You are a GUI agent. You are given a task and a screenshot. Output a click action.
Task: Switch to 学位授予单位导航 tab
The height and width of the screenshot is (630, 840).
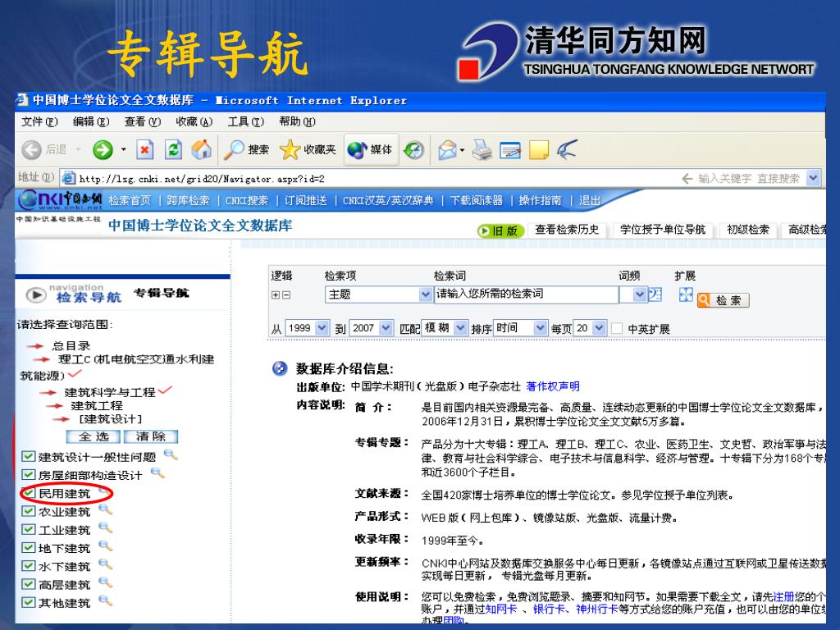point(663,230)
